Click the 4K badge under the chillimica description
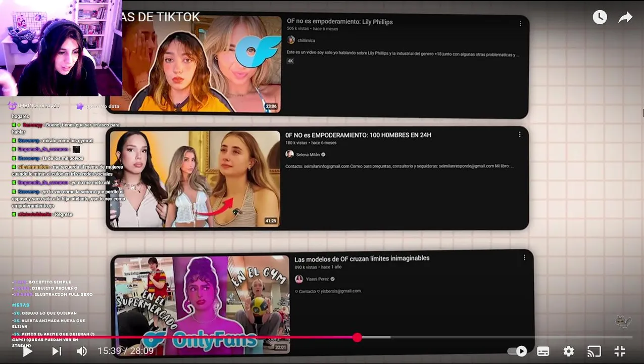644x364 pixels. pyautogui.click(x=290, y=61)
